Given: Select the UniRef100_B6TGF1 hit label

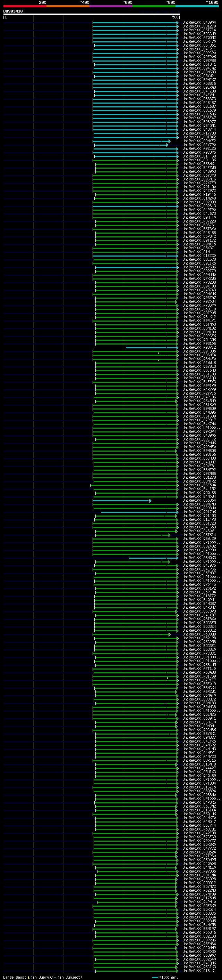Looking at the screenshot, I should click(x=199, y=65).
